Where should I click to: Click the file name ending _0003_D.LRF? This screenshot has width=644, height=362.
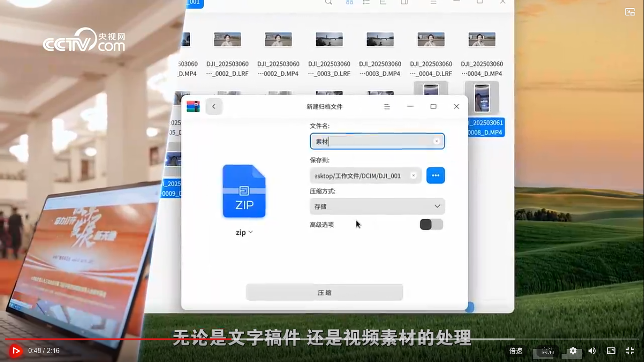click(x=329, y=69)
